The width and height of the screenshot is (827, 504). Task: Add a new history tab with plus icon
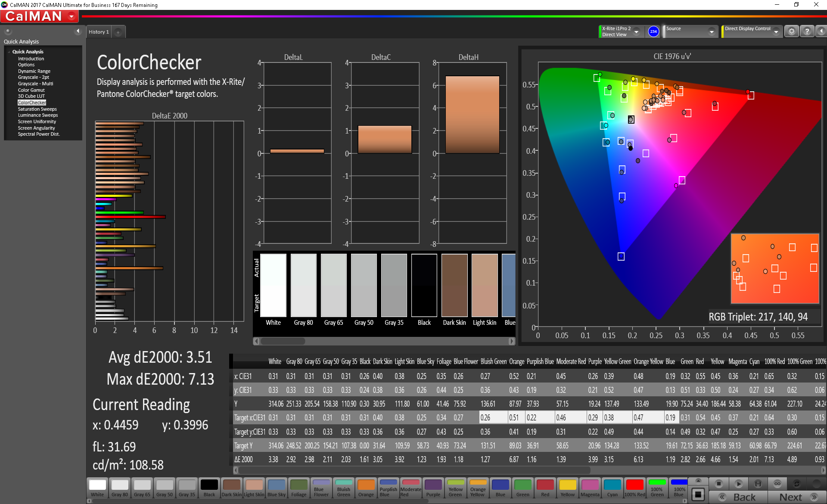click(x=118, y=32)
